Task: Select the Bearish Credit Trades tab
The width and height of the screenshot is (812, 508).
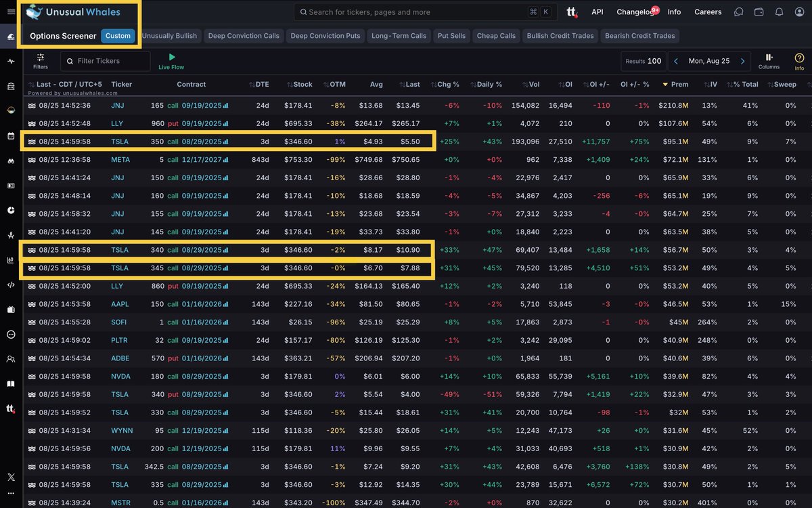Action: [640, 36]
